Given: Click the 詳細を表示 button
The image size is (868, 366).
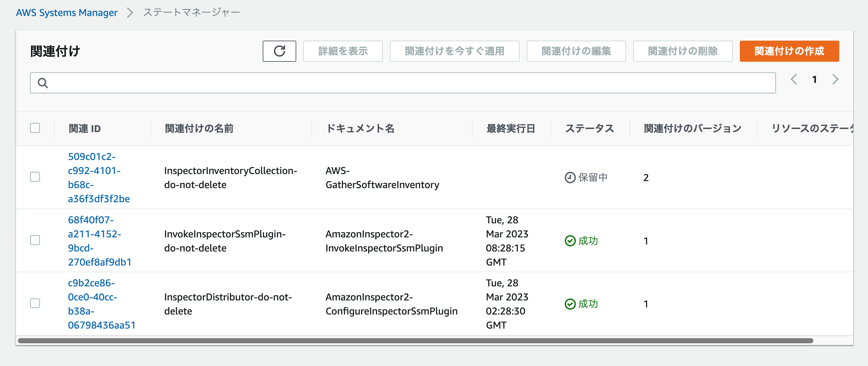Looking at the screenshot, I should tap(343, 51).
